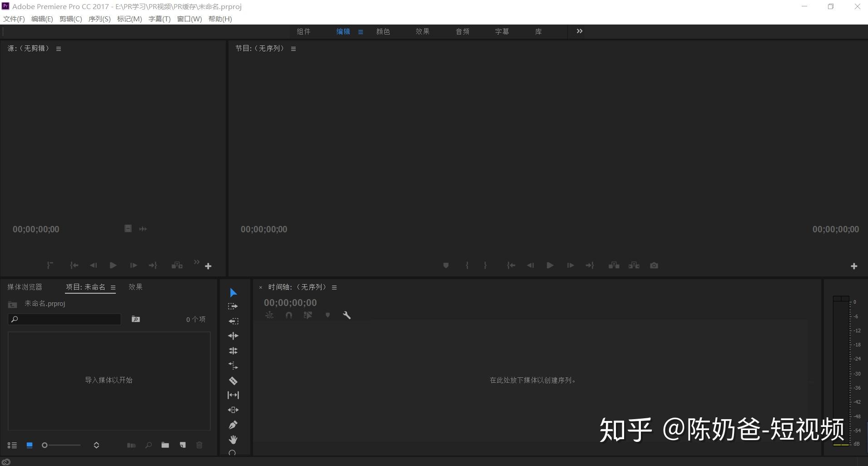Viewport: 868px width, 466px height.
Task: Click the Program monitor Extract button
Action: (634, 266)
